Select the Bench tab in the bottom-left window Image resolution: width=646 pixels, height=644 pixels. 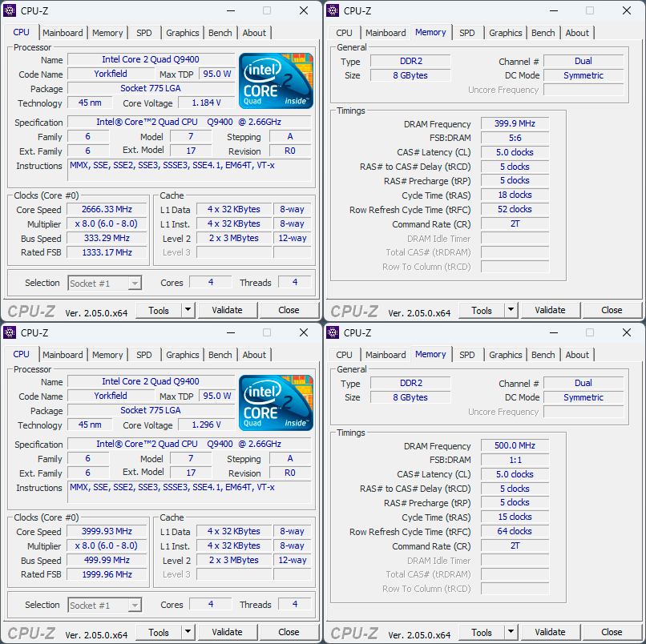(x=220, y=355)
